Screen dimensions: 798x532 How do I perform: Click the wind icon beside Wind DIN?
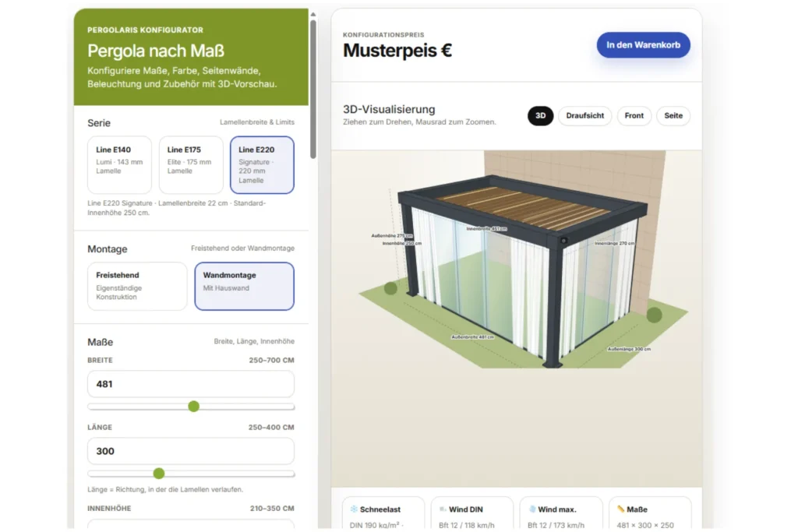click(443, 509)
